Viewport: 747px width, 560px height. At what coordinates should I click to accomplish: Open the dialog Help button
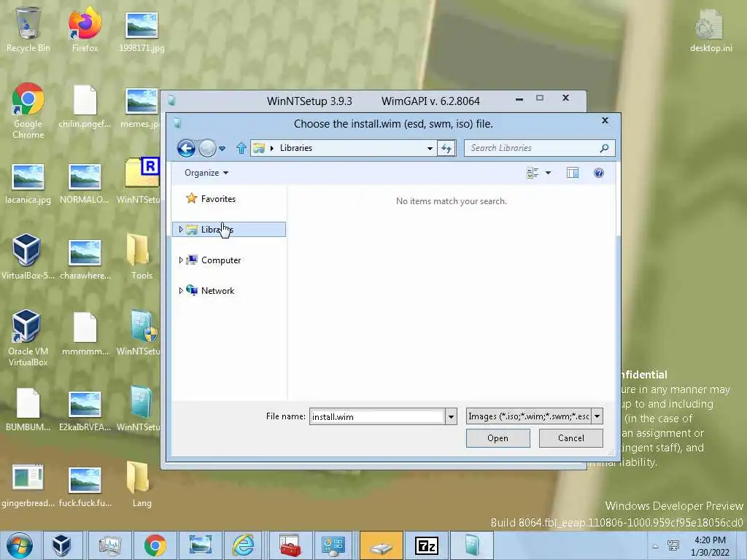coord(599,173)
